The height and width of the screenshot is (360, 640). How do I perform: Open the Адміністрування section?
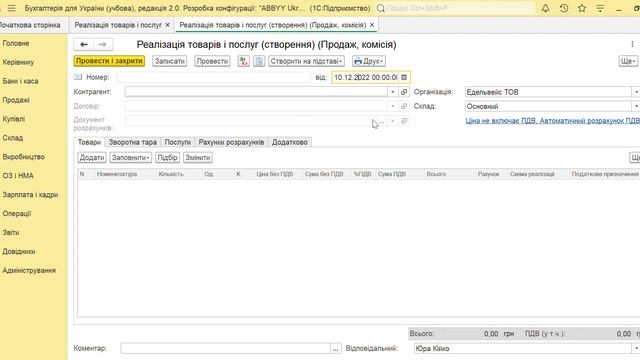click(x=29, y=270)
